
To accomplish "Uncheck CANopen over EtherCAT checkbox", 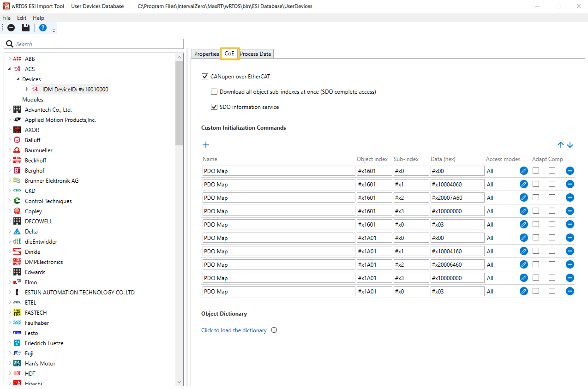I will 205,77.
